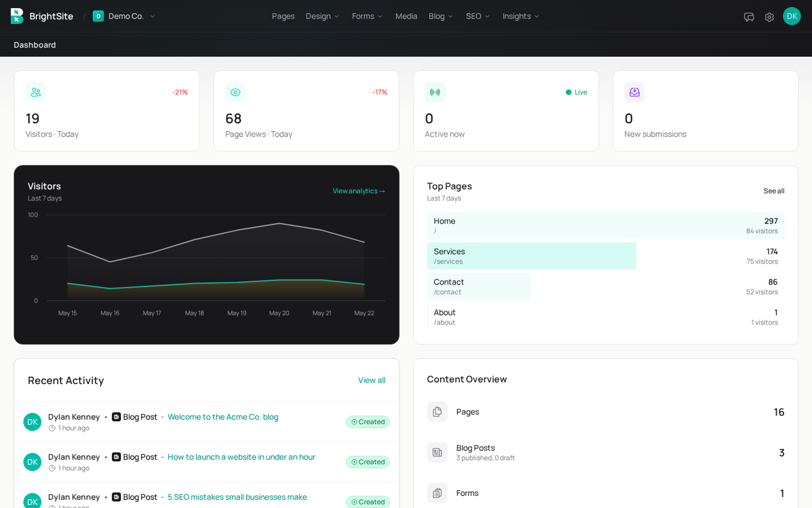
Task: Click blog post icon in Welcome activity row
Action: click(x=116, y=417)
